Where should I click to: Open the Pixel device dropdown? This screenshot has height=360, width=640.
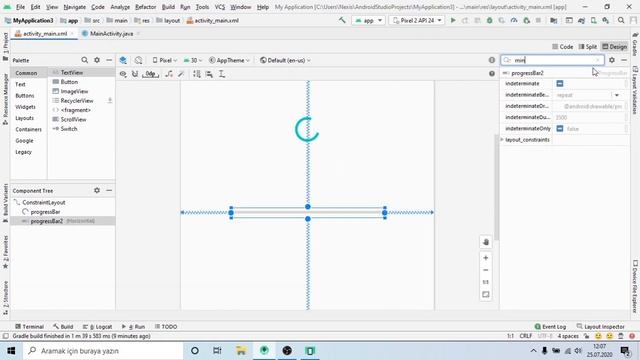coord(165,60)
